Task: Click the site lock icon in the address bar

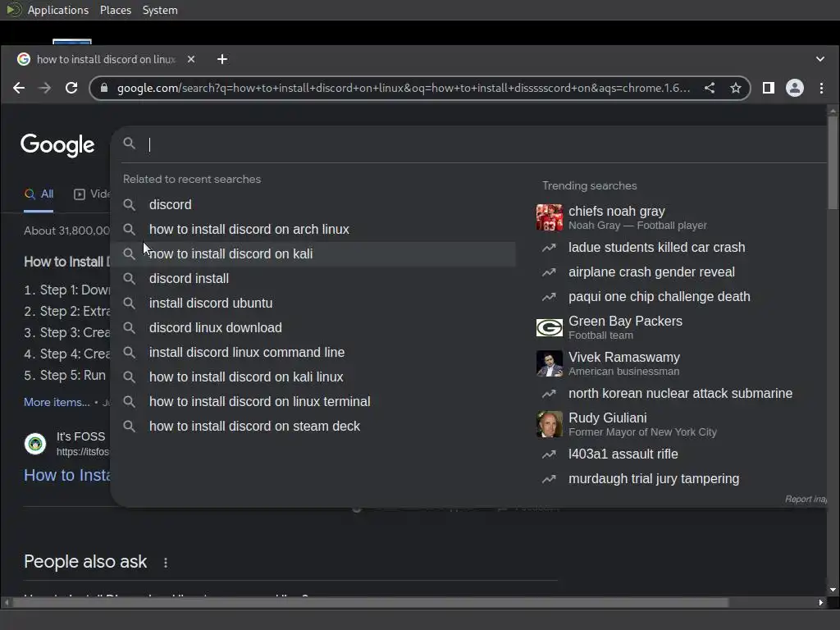Action: tap(104, 88)
